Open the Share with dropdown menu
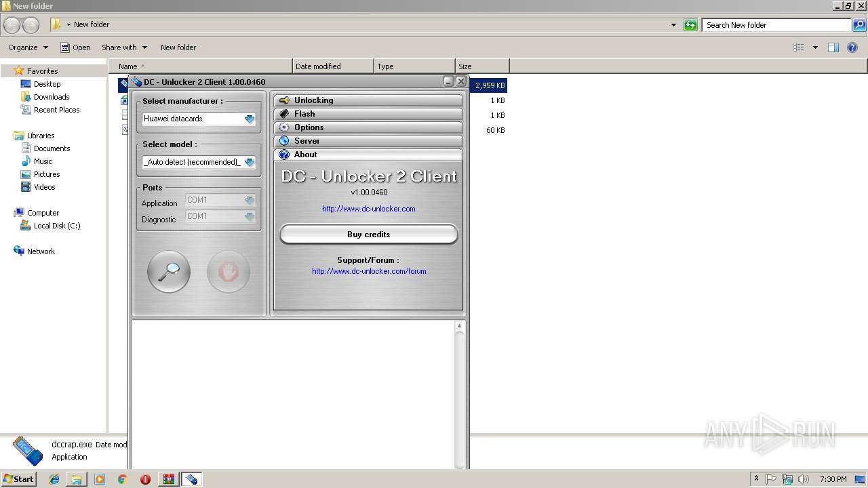This screenshot has height=488, width=868. [124, 47]
